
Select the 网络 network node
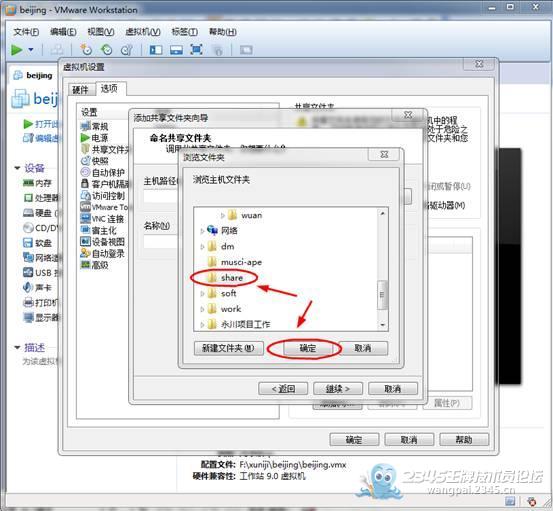[223, 231]
